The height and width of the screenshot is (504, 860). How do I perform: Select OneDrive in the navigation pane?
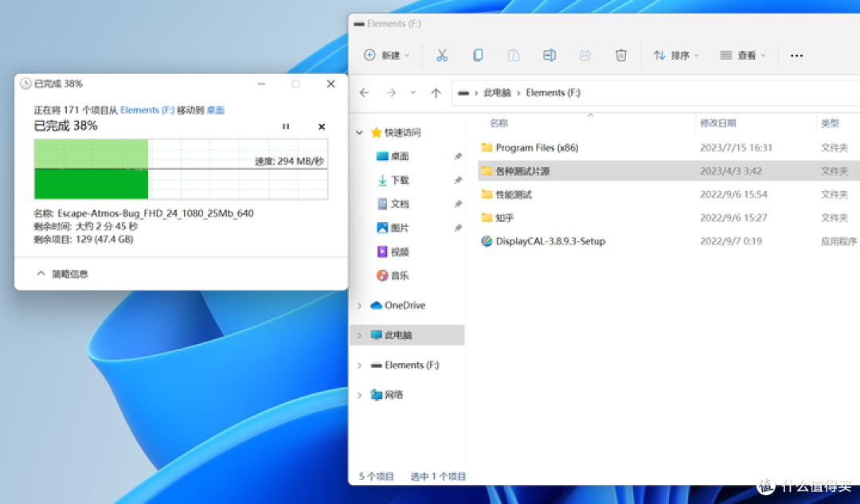coord(398,306)
